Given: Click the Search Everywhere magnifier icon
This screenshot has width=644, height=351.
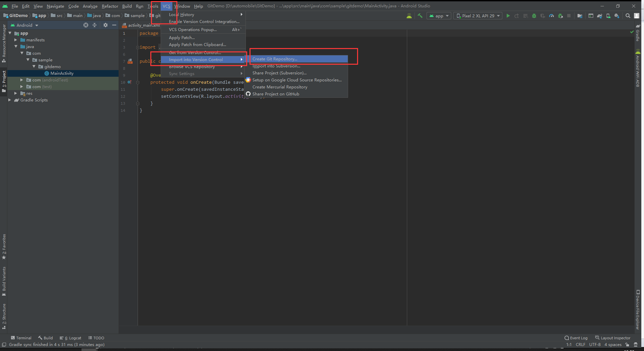Looking at the screenshot, I should [x=628, y=16].
